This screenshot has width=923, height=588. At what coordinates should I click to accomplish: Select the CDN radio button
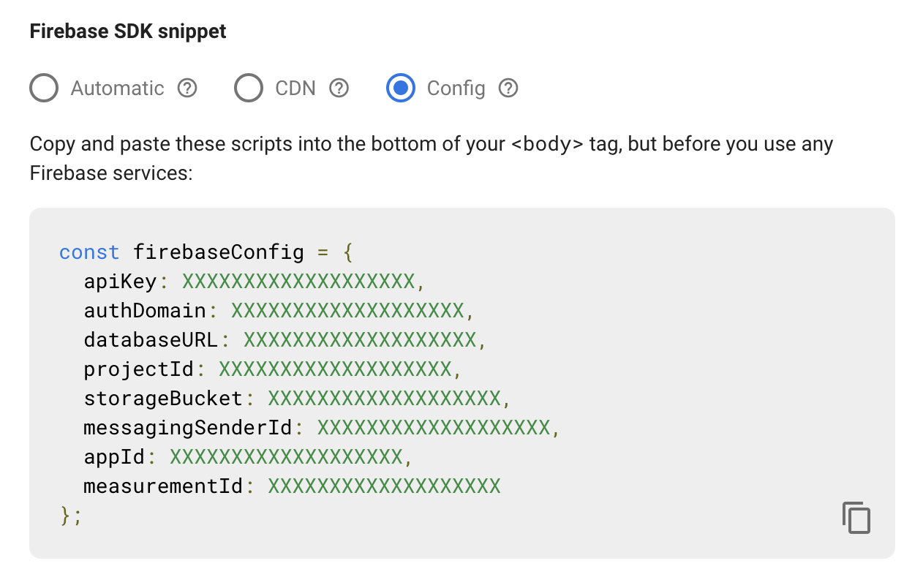(249, 88)
